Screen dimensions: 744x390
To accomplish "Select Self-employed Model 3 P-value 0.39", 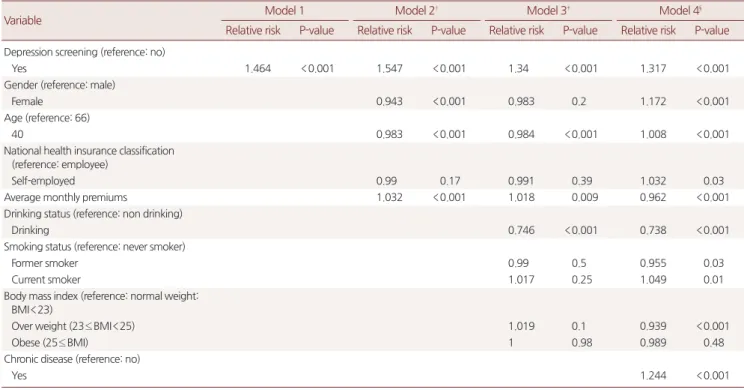I will pos(582,181).
